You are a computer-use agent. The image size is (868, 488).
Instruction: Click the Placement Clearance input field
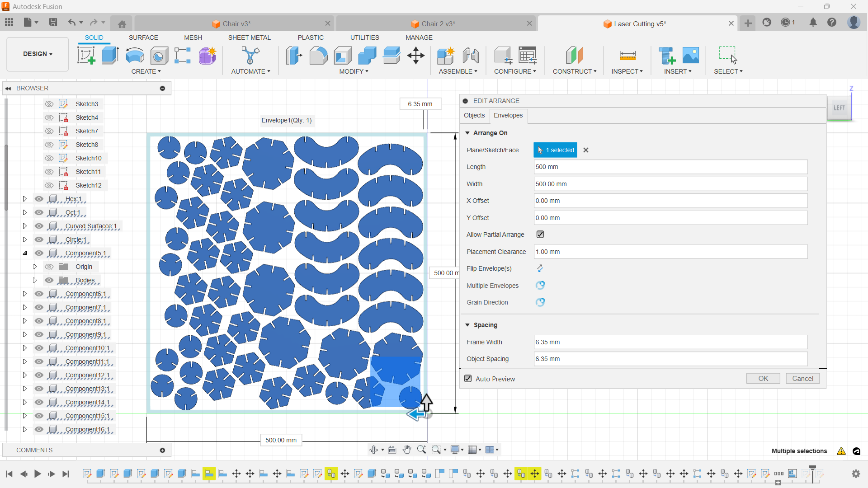click(669, 251)
